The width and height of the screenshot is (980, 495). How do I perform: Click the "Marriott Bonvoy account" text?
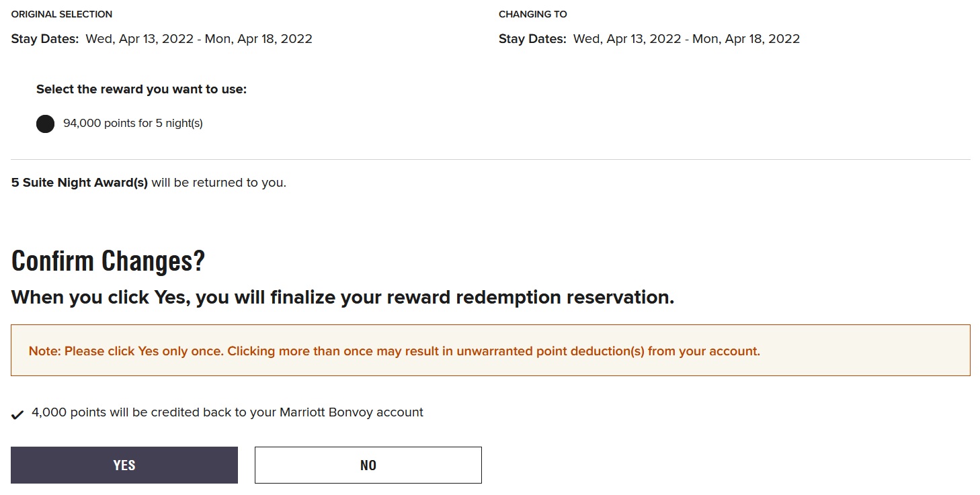click(x=352, y=412)
